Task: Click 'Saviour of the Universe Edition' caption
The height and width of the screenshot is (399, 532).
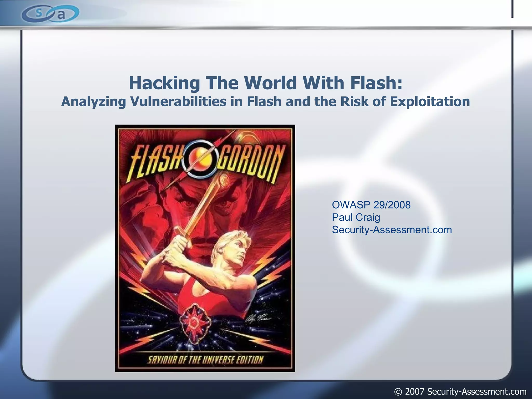Action: click(x=205, y=360)
